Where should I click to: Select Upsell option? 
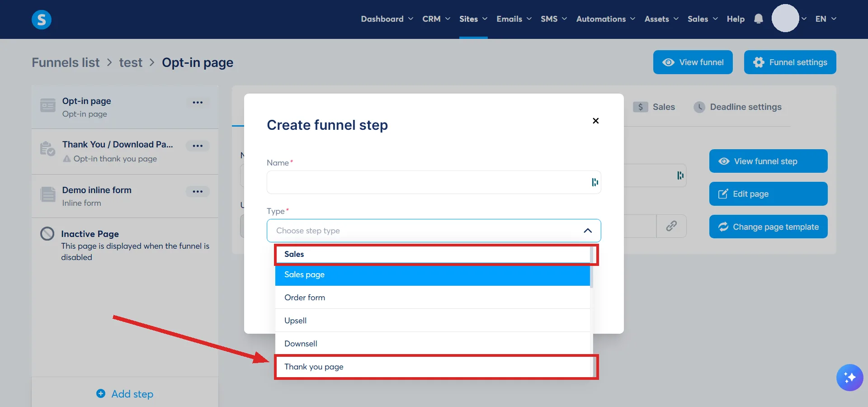(x=433, y=321)
